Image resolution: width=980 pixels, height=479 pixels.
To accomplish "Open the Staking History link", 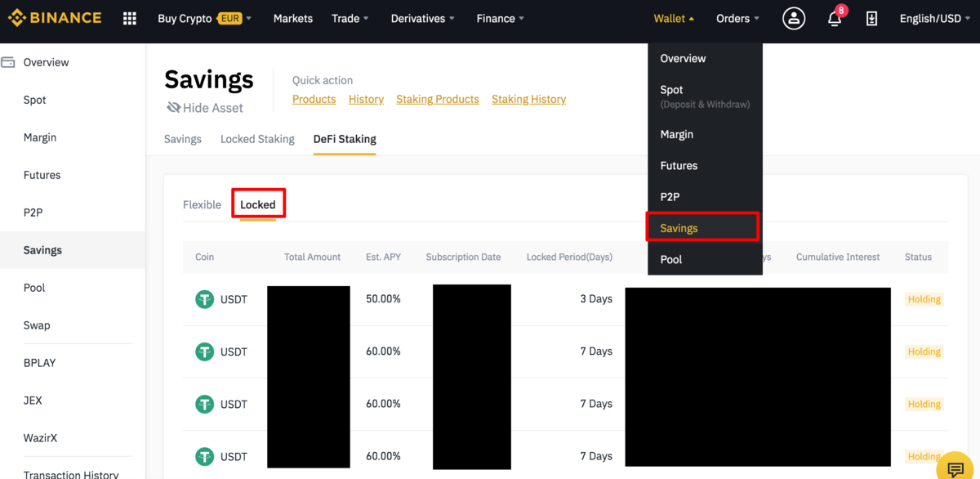I will pos(528,99).
